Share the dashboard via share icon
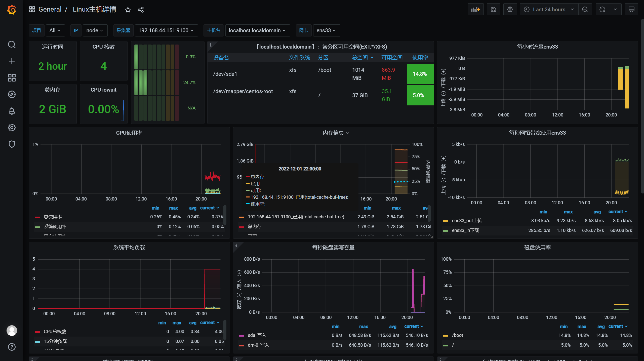The image size is (644, 361). [x=141, y=10]
